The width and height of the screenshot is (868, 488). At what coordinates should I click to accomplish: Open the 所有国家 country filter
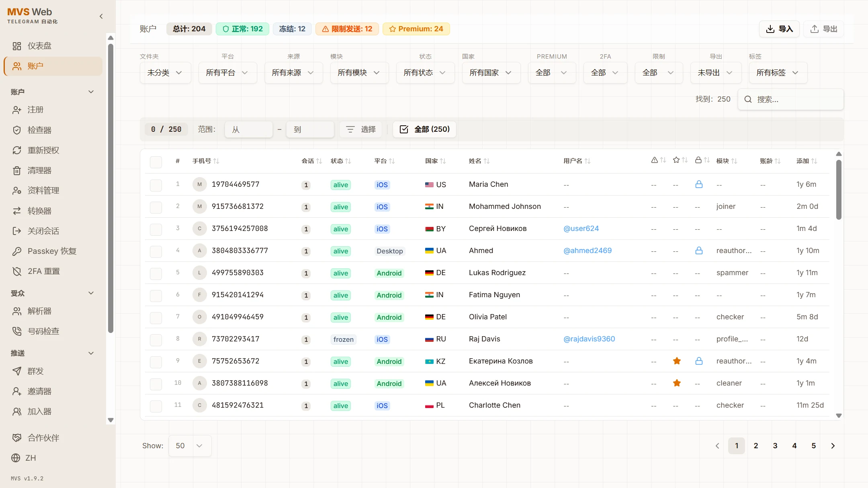(x=491, y=73)
